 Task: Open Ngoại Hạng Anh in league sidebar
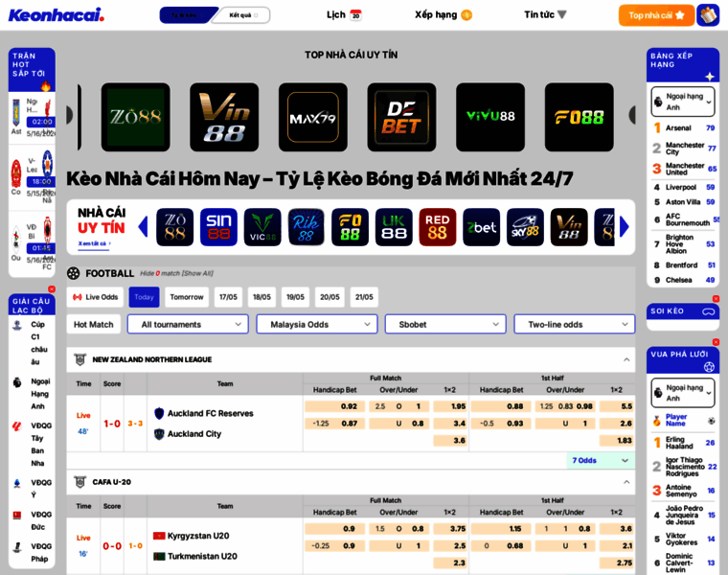32,394
